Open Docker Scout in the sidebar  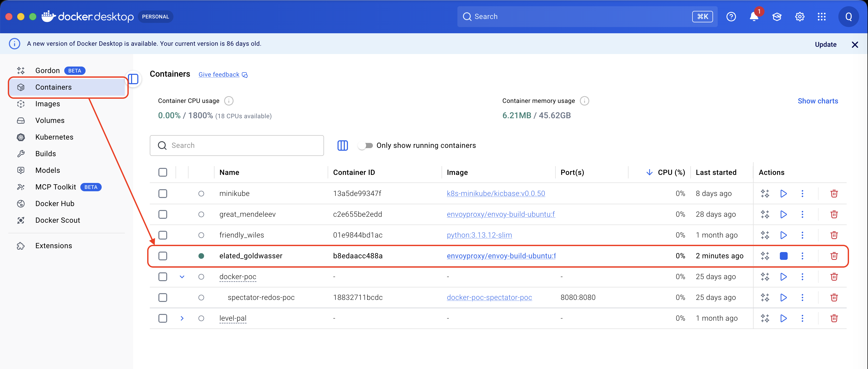67,220
